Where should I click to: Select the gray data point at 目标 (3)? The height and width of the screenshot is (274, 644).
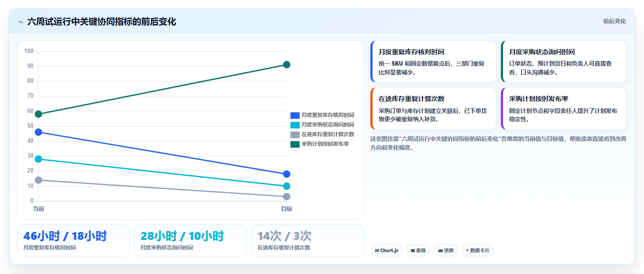287,197
